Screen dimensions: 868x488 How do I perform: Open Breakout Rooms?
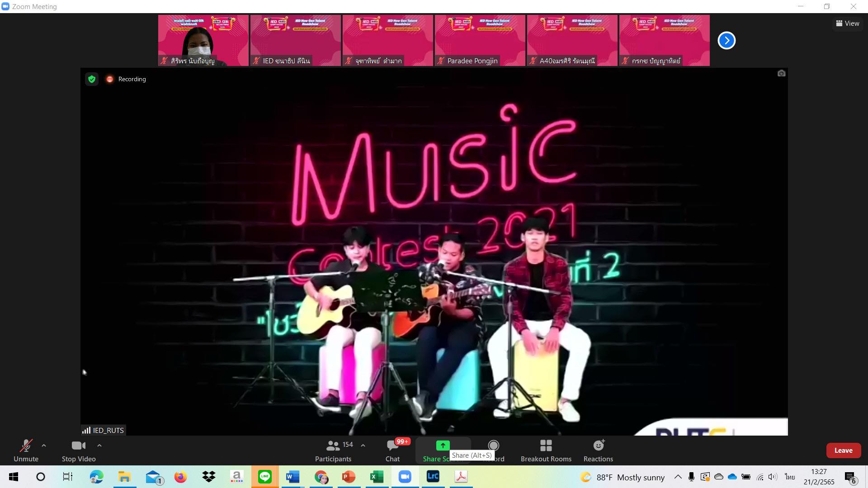[x=546, y=450]
